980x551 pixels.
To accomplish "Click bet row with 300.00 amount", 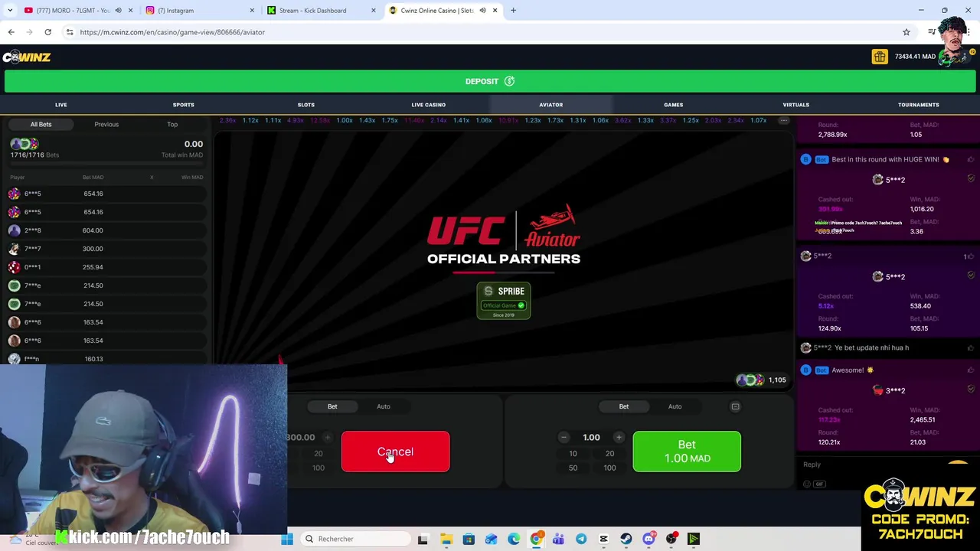I will pyautogui.click(x=106, y=249).
